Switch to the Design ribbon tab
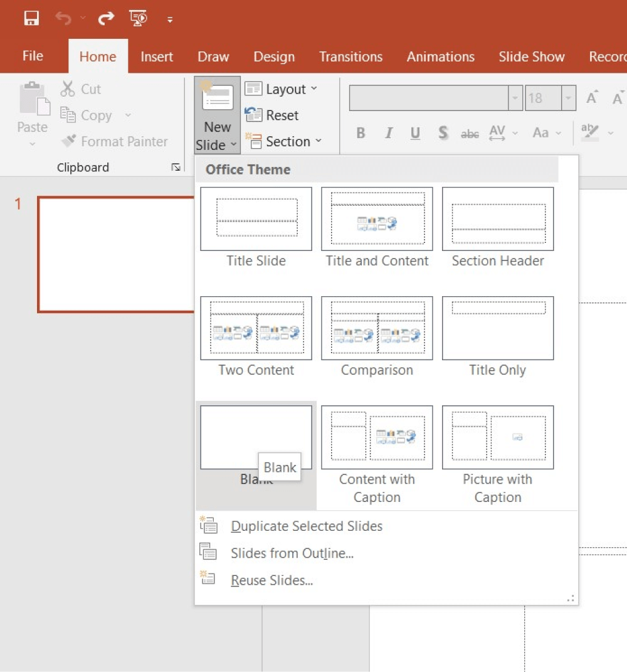 point(274,56)
